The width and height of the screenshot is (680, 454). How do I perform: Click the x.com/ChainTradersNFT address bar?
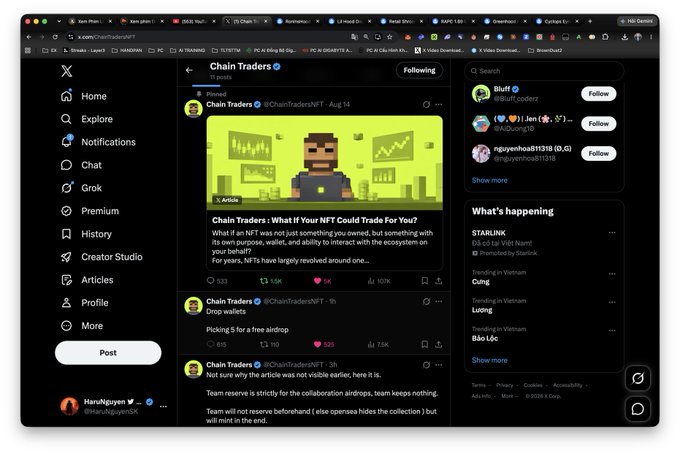pos(208,37)
